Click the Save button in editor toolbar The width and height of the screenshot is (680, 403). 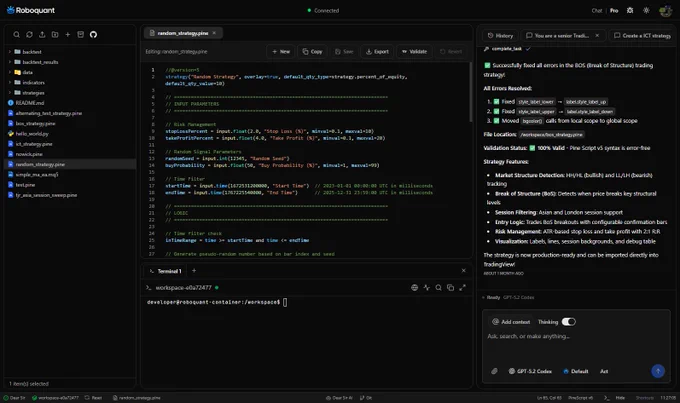[x=344, y=51]
